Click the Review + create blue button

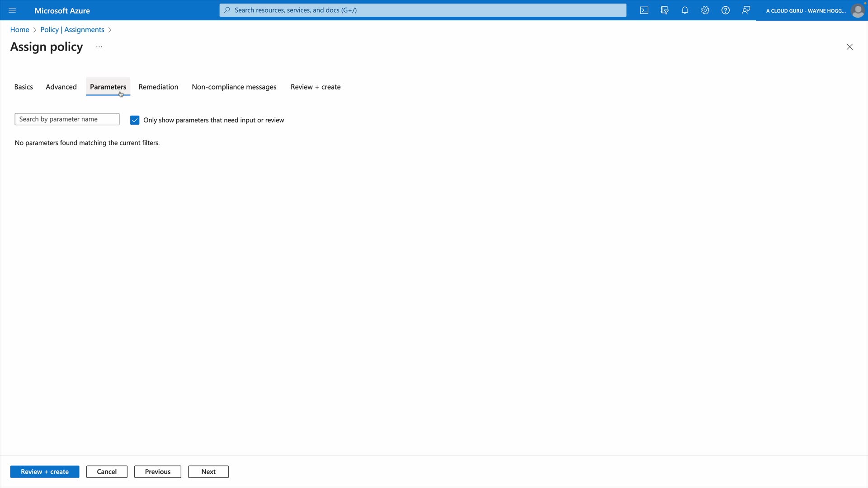point(45,472)
